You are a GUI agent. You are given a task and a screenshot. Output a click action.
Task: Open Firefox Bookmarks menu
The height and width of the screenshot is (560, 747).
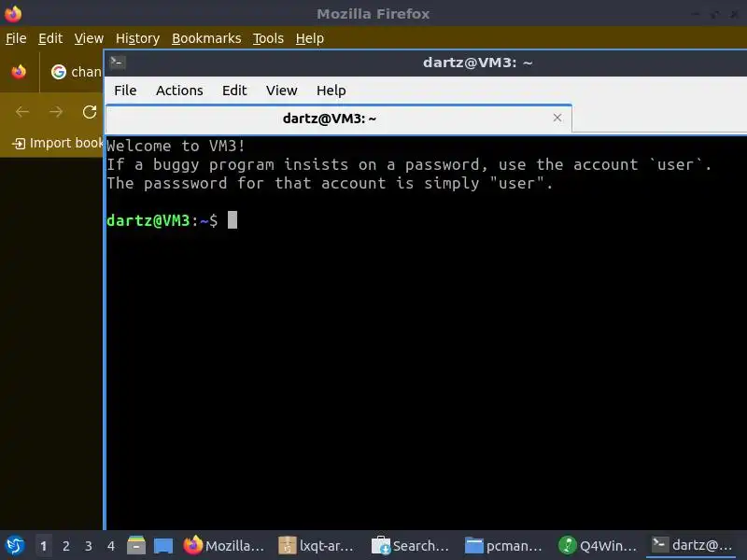206,38
